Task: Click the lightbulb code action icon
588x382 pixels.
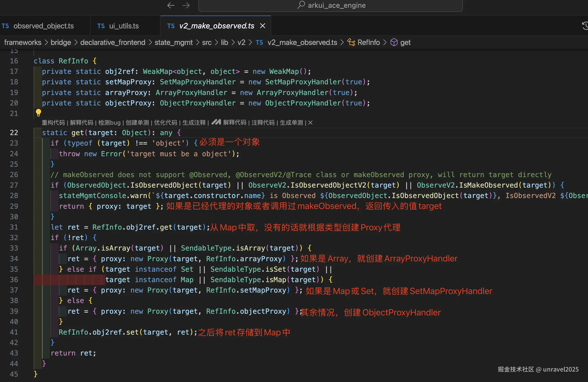Action: tap(39, 113)
